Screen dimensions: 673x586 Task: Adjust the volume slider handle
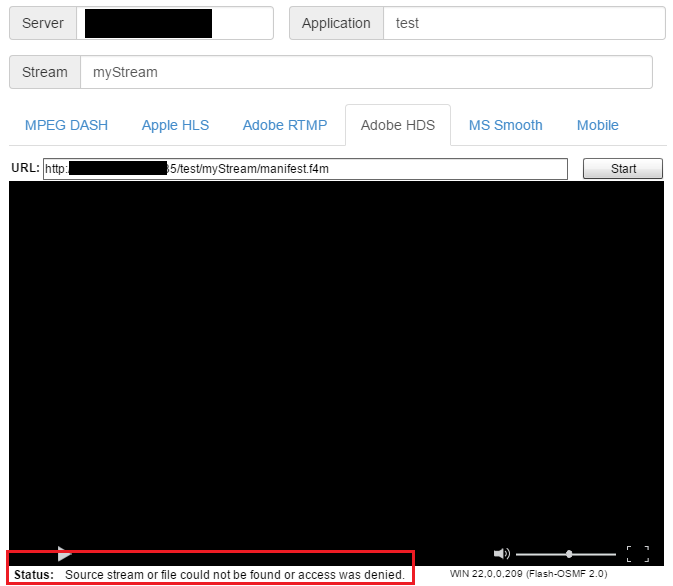[569, 554]
